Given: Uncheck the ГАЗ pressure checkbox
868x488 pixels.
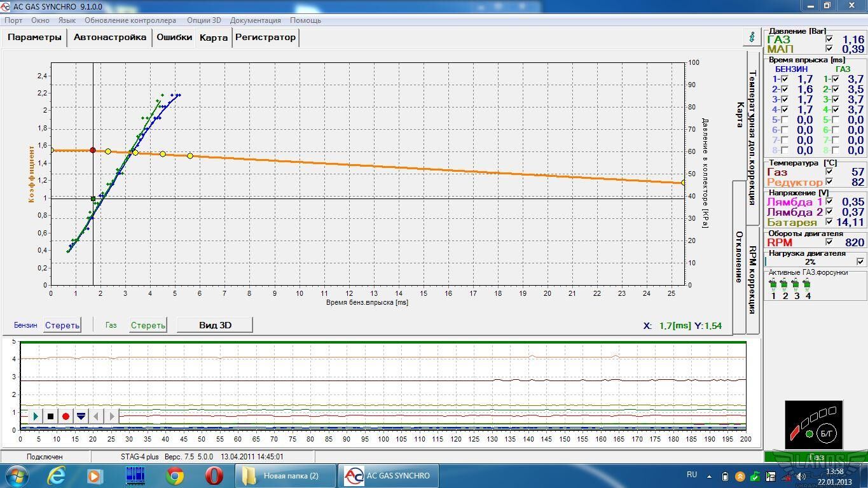Looking at the screenshot, I should tap(829, 39).
